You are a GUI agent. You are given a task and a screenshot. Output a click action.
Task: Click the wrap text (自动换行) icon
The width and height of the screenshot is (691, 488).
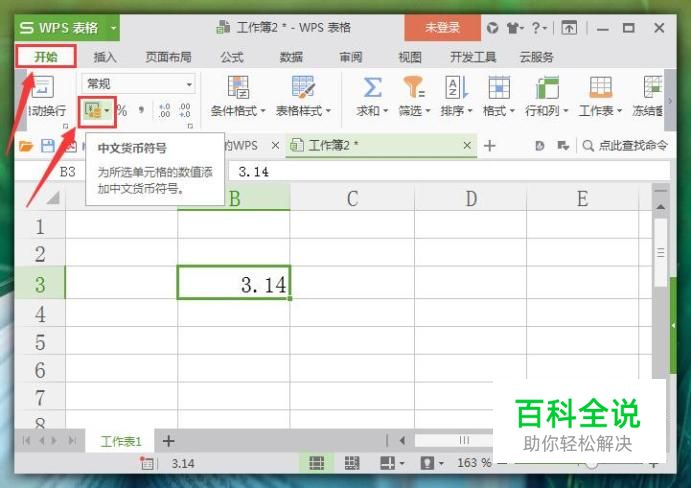[x=43, y=87]
